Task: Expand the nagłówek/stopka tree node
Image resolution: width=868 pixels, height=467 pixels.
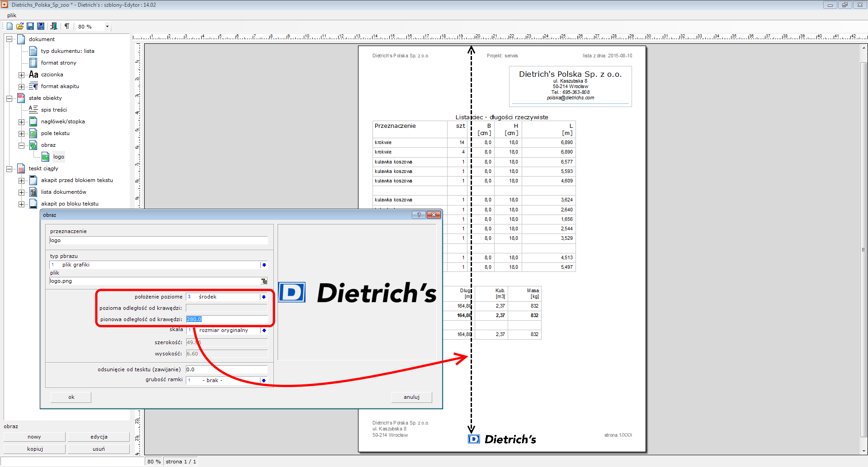Action: point(21,122)
